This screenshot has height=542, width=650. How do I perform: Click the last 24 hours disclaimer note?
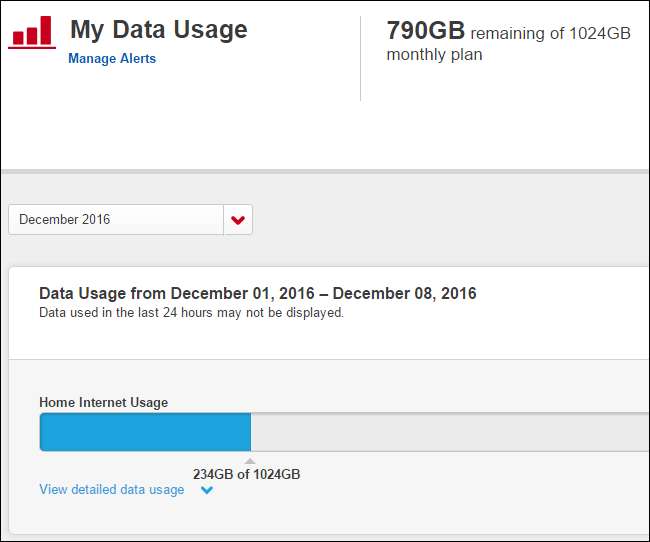(x=191, y=313)
